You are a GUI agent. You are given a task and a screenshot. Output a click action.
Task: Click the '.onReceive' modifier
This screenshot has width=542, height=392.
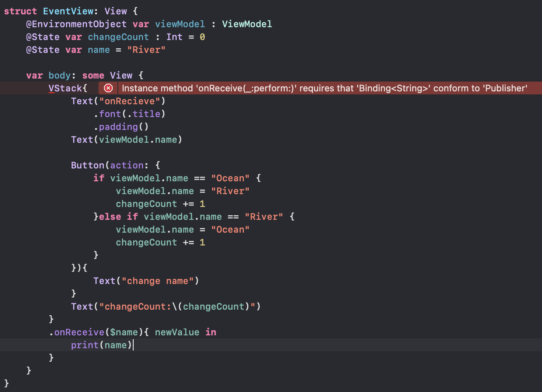77,332
